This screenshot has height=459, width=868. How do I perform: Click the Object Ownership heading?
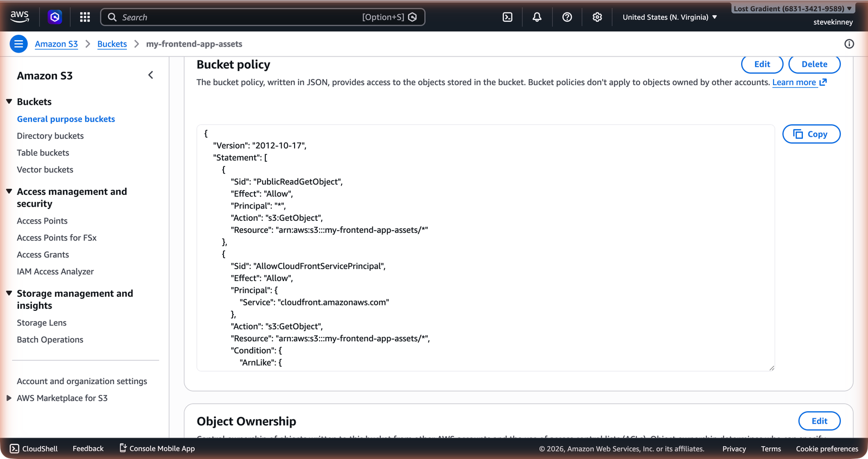click(246, 422)
